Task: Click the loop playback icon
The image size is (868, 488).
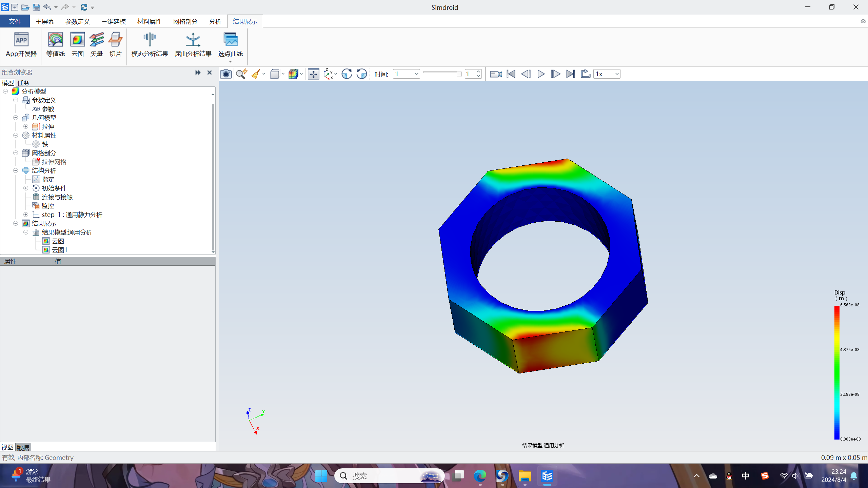Action: [x=586, y=74]
